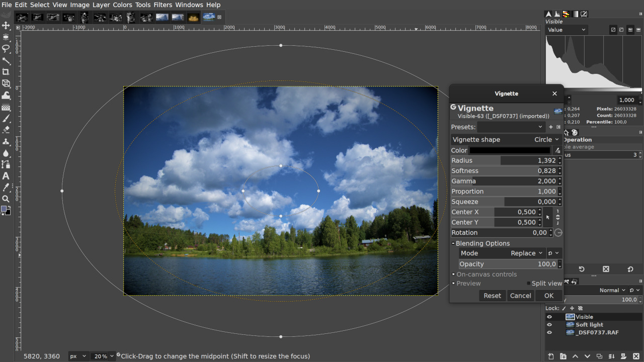Select the Paintbrush tool

tap(7, 119)
